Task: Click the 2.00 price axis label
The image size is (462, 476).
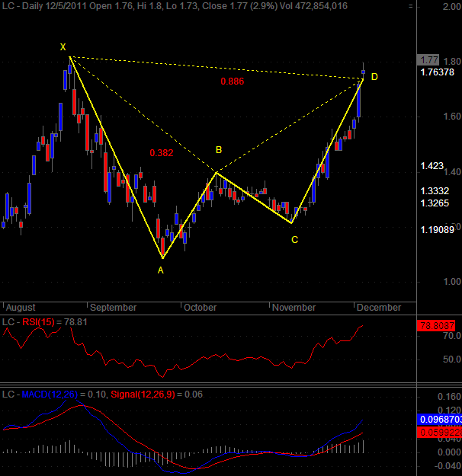Action: pos(452,7)
